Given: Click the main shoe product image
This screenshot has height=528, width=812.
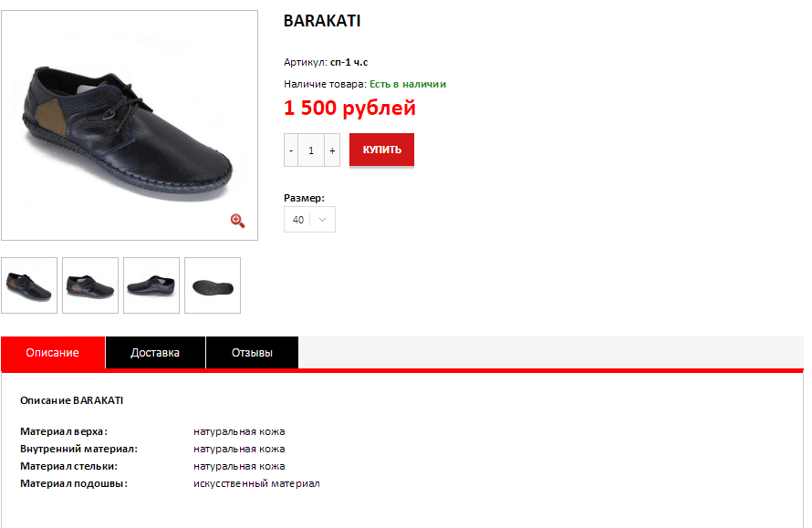Looking at the screenshot, I should coord(130,125).
